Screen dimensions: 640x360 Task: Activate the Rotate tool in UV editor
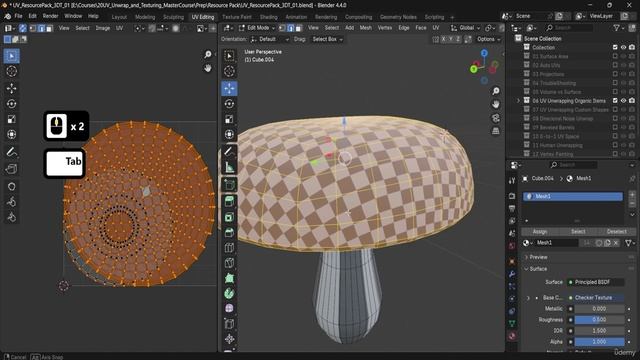coord(11,104)
